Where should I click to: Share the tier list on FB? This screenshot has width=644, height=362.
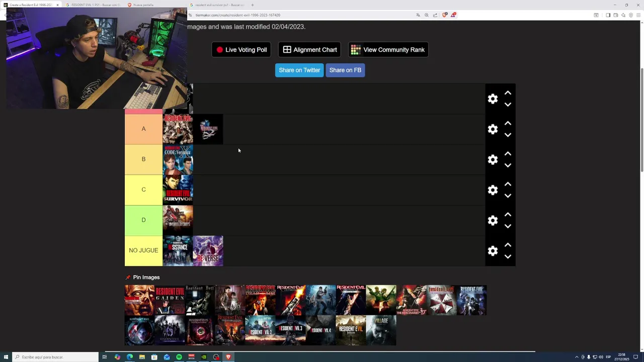[x=345, y=70]
